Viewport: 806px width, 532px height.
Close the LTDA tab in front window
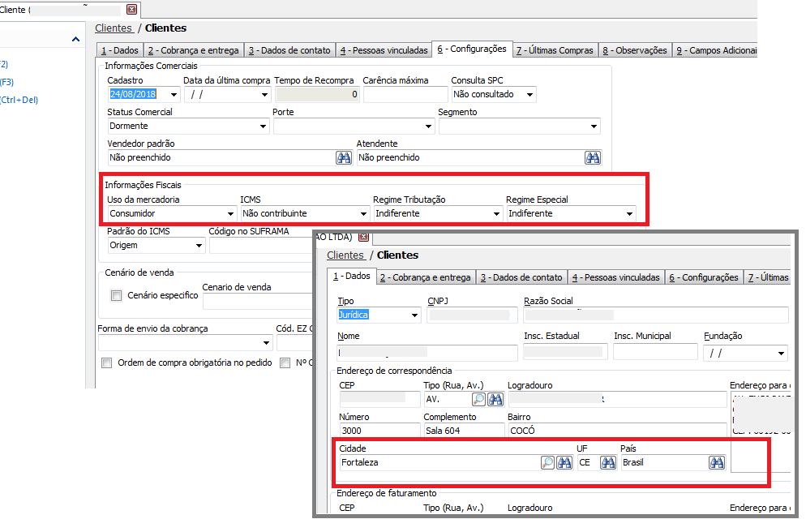[363, 237]
